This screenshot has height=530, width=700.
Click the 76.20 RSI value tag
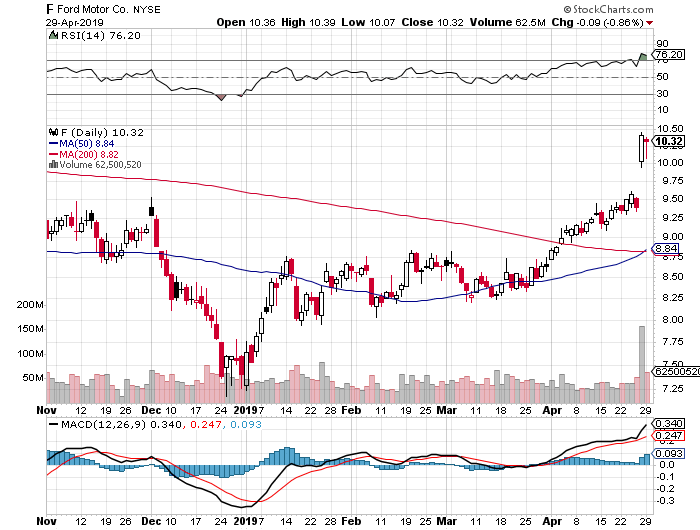(x=667, y=55)
